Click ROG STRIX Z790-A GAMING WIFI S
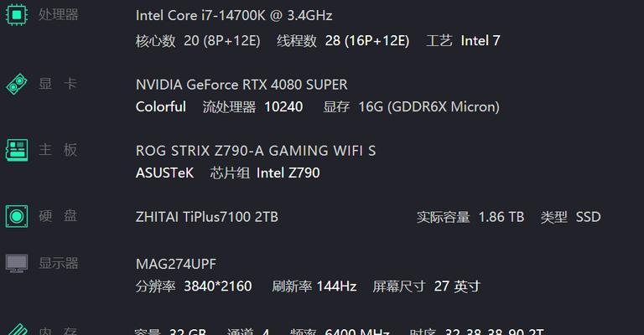The image size is (644, 335). (256, 151)
